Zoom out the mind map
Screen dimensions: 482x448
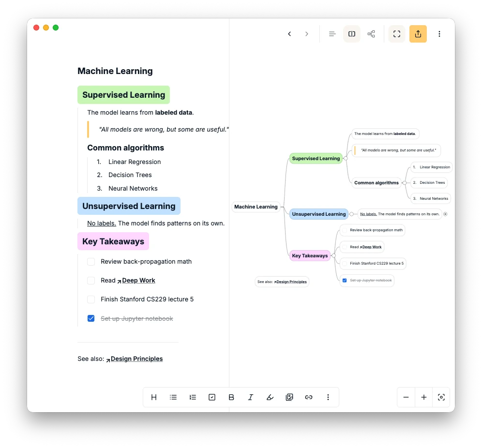(406, 397)
